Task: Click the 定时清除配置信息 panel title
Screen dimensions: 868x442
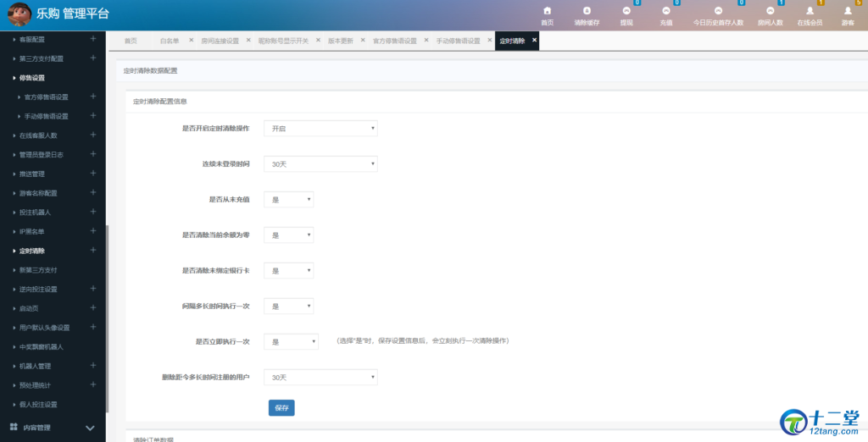Action: coord(160,102)
